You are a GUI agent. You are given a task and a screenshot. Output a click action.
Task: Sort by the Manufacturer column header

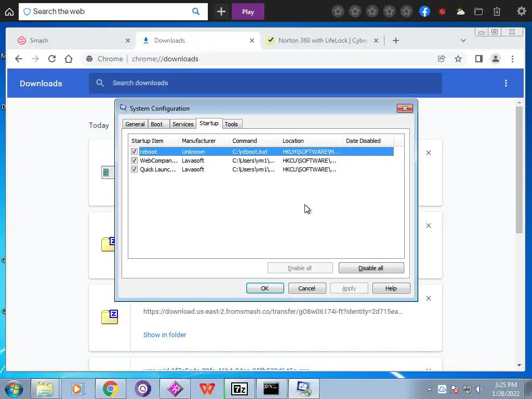point(204,141)
